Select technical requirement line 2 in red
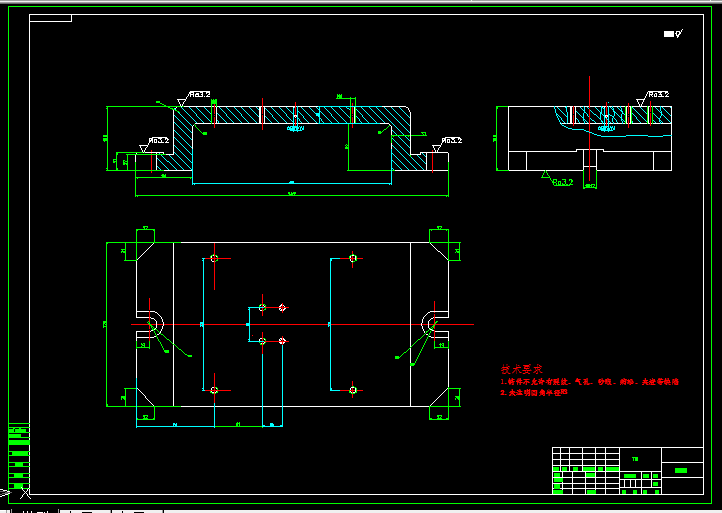 [534, 392]
